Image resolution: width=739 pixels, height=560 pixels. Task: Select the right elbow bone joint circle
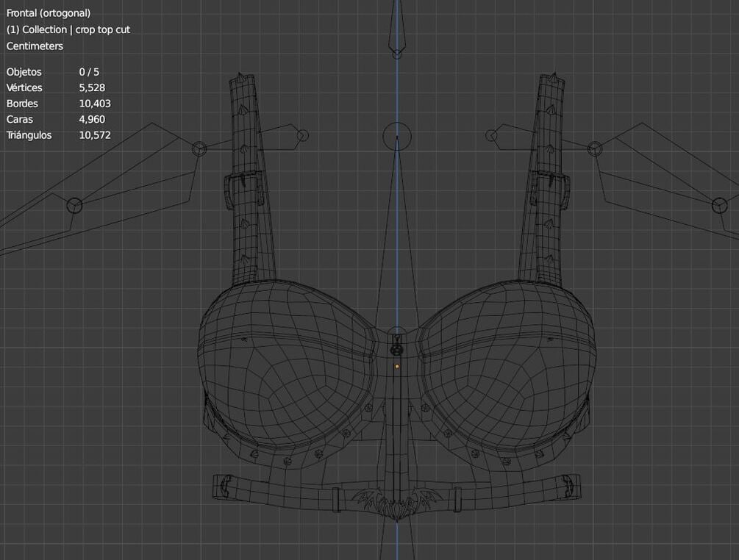[719, 205]
